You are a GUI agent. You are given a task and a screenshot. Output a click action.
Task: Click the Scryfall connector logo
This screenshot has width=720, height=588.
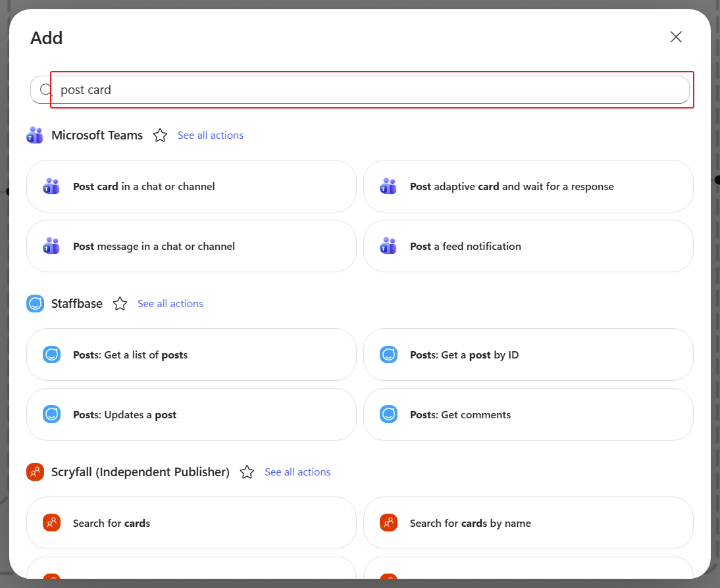coord(35,472)
